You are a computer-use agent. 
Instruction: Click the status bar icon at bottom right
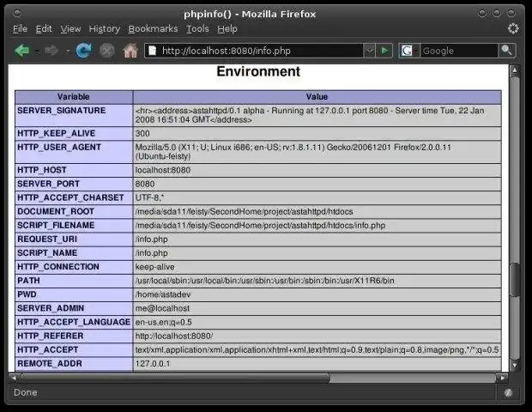click(508, 392)
